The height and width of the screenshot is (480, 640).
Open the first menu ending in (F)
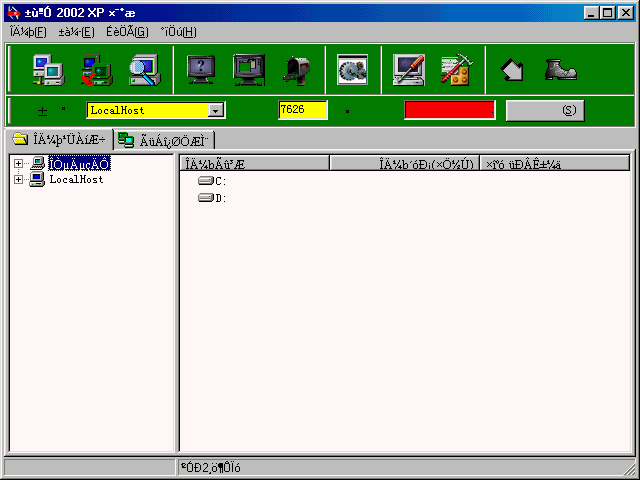click(x=28, y=32)
